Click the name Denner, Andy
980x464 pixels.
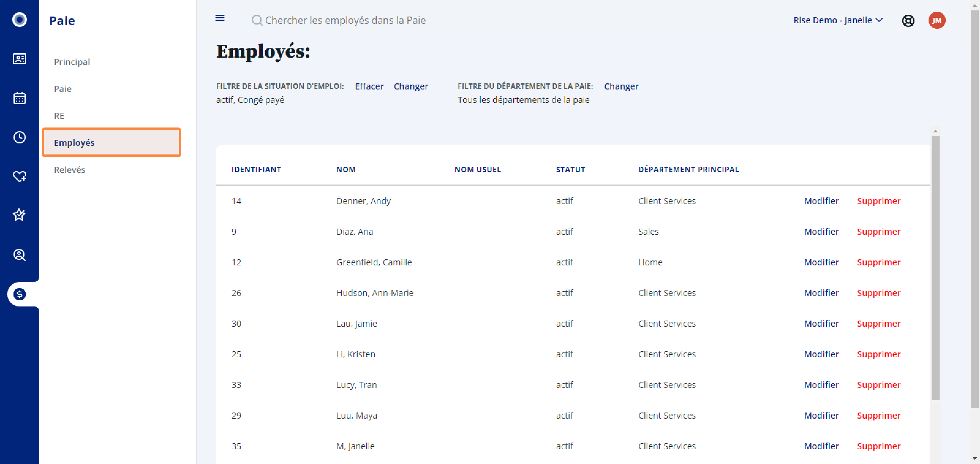(363, 201)
